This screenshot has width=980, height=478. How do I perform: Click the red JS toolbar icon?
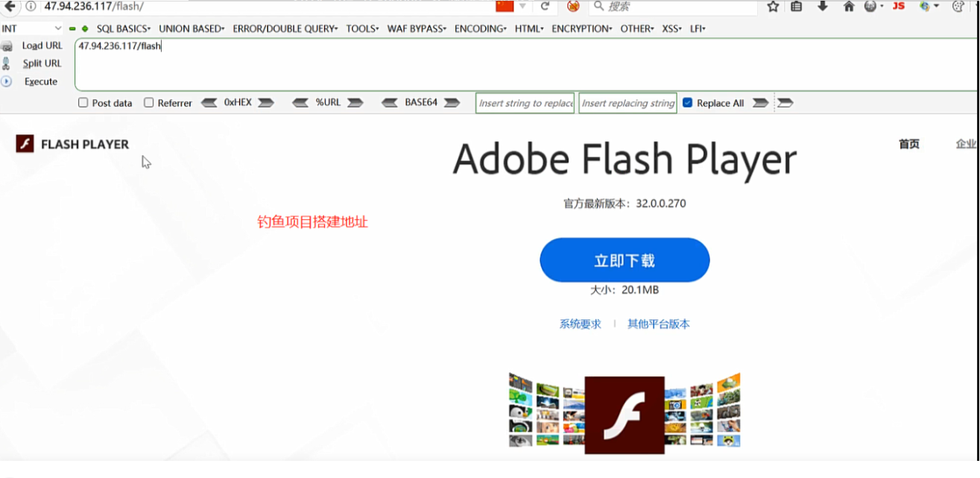click(x=899, y=6)
